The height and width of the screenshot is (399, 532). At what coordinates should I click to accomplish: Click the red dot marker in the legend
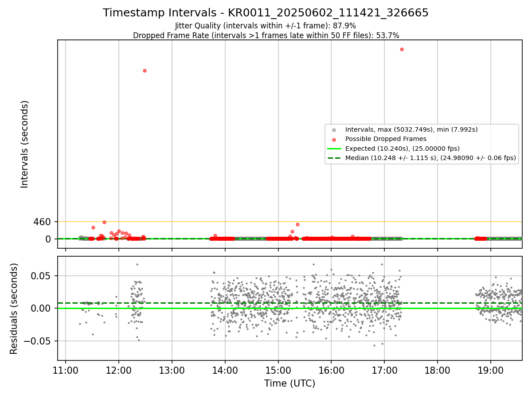[x=334, y=139]
